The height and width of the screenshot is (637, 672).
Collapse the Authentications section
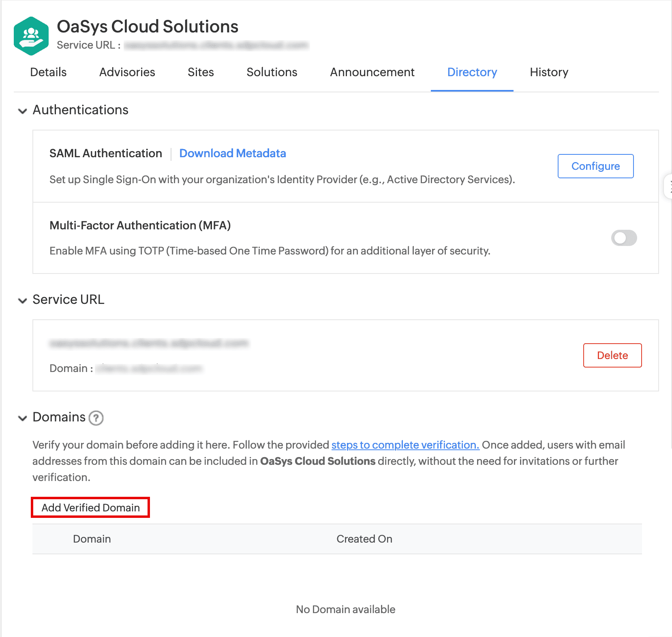tap(23, 111)
